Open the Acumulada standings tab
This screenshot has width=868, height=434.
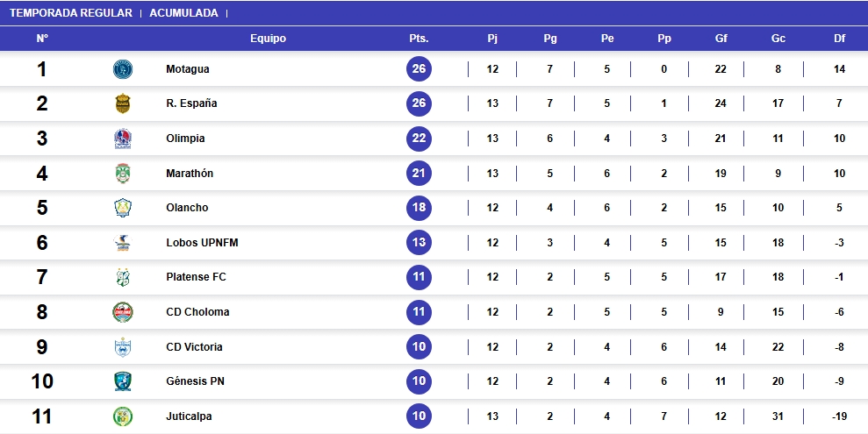(x=183, y=13)
